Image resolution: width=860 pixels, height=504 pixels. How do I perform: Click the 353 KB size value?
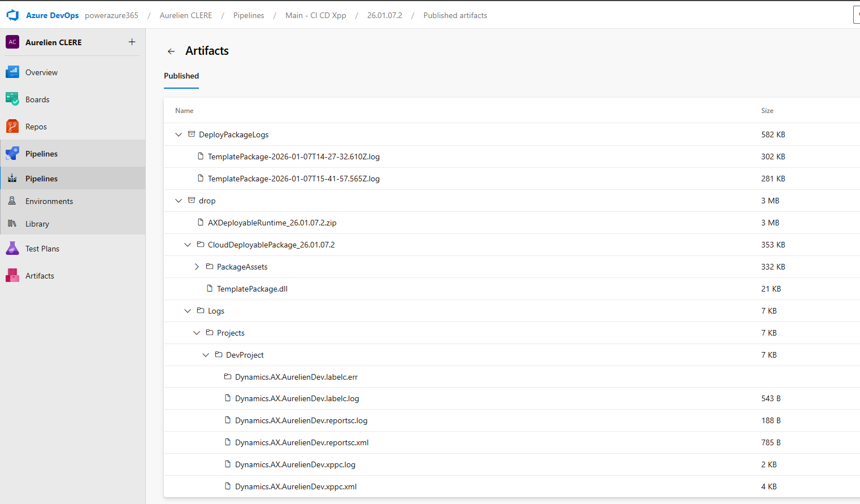(x=773, y=245)
